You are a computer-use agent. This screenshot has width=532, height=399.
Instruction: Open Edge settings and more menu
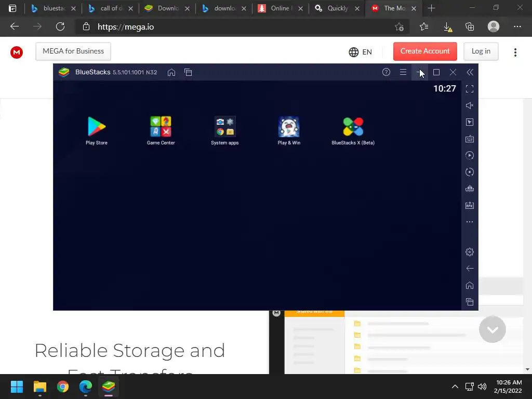pyautogui.click(x=517, y=26)
